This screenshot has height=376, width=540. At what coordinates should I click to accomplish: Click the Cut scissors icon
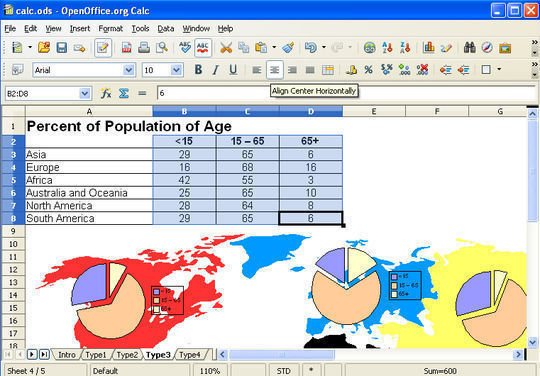click(226, 48)
